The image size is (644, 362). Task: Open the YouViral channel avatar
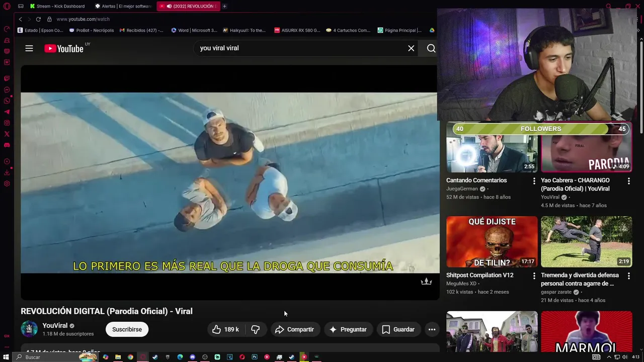click(29, 329)
